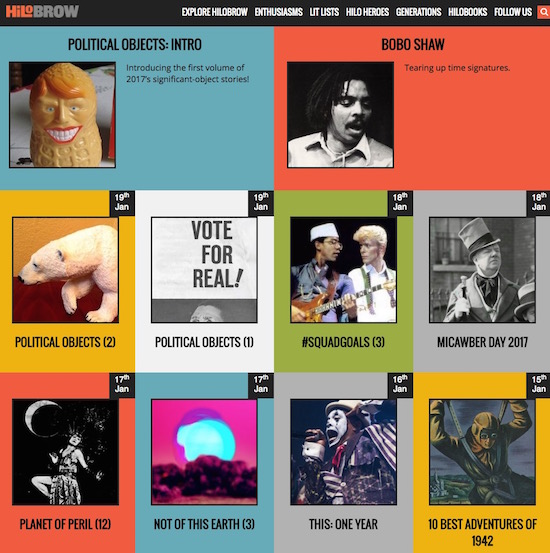This screenshot has height=553, width=550.
Task: Open the Bobo Shaw headline link
Action: click(x=413, y=44)
